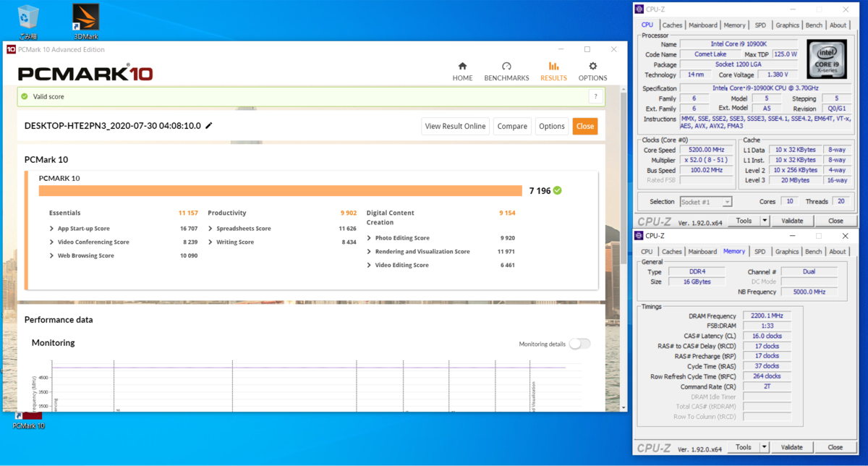Screen dimensions: 868x466
Task: Switch to Mainboard tab in upper CPU-Z
Action: click(x=702, y=25)
